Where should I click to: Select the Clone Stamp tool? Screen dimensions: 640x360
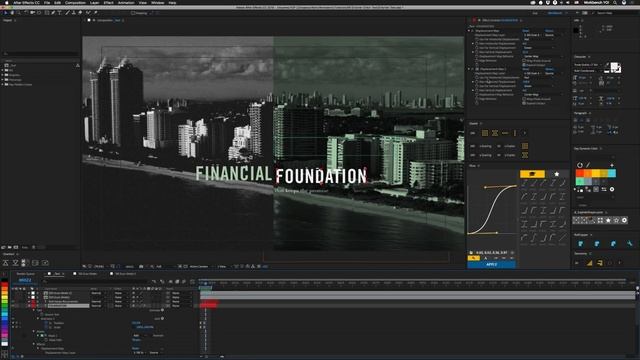pos(74,13)
